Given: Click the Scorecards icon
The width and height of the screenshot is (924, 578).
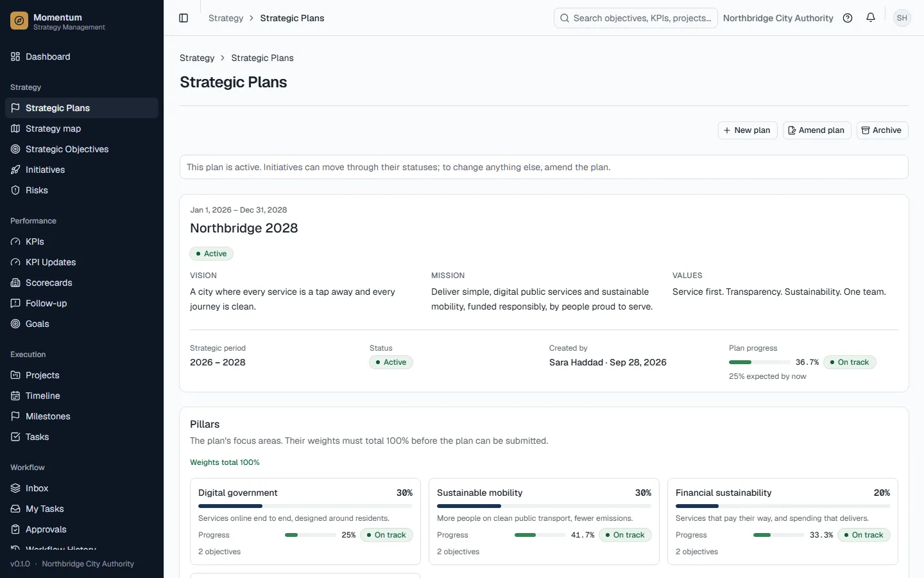Looking at the screenshot, I should pos(15,283).
